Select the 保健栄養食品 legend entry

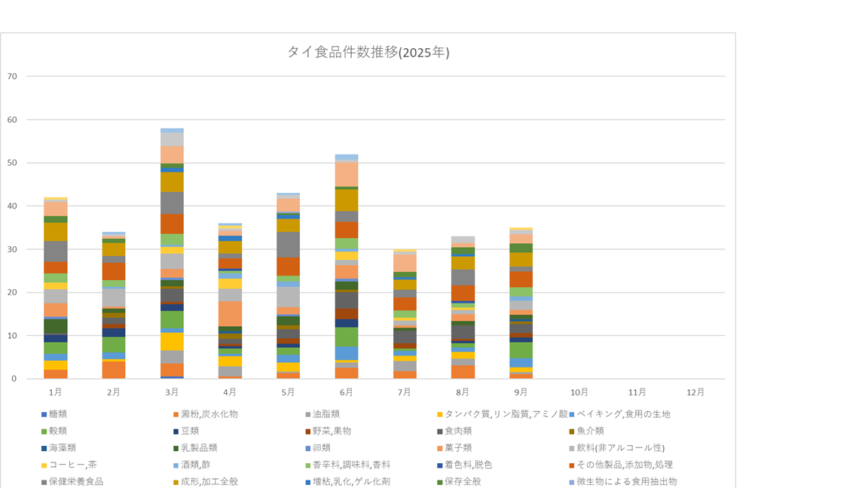tap(76, 481)
